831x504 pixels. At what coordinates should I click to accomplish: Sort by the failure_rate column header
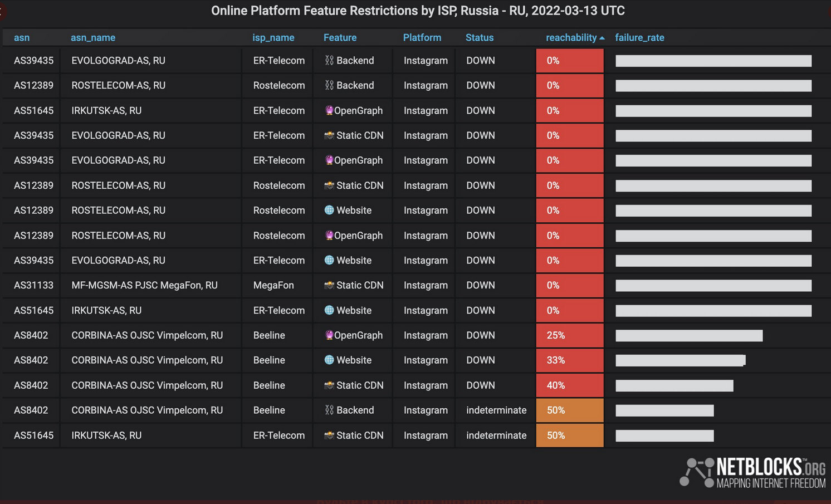(639, 37)
